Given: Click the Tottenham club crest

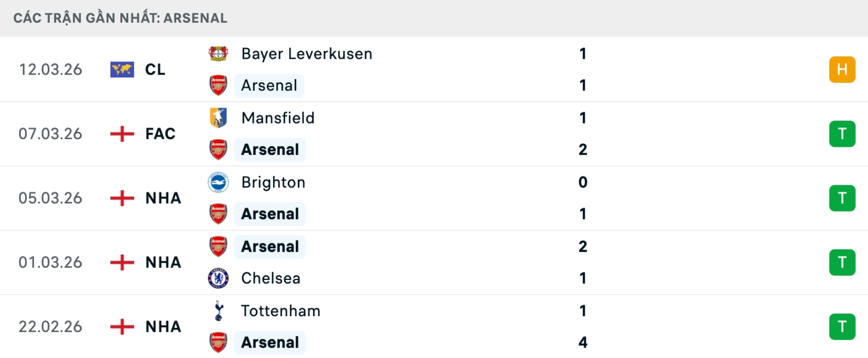Looking at the screenshot, I should (219, 311).
